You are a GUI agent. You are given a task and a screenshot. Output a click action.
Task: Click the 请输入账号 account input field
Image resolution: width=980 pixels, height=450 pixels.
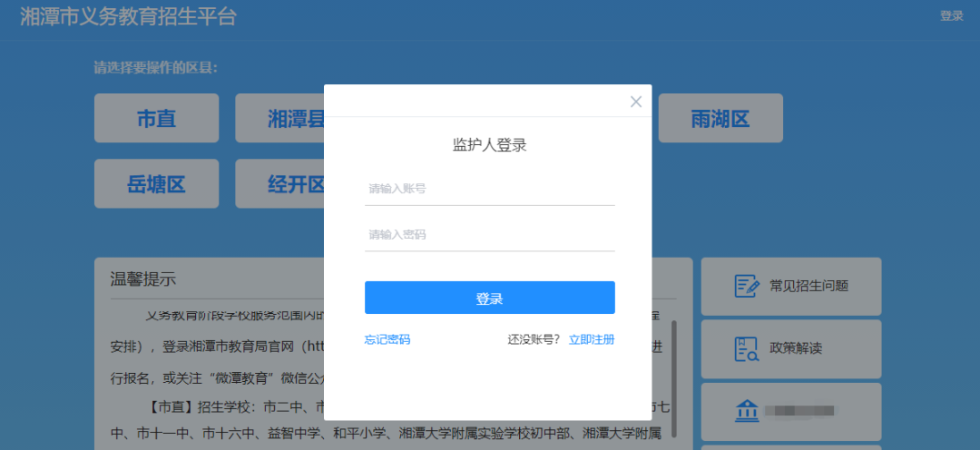click(489, 189)
